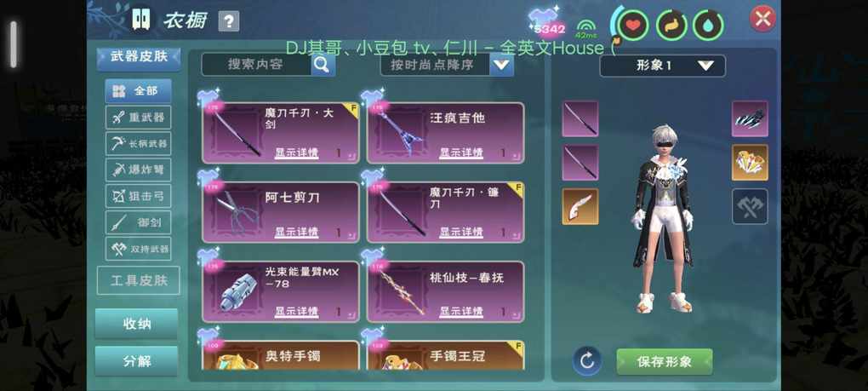Click the heart health status icon

pos(633,25)
